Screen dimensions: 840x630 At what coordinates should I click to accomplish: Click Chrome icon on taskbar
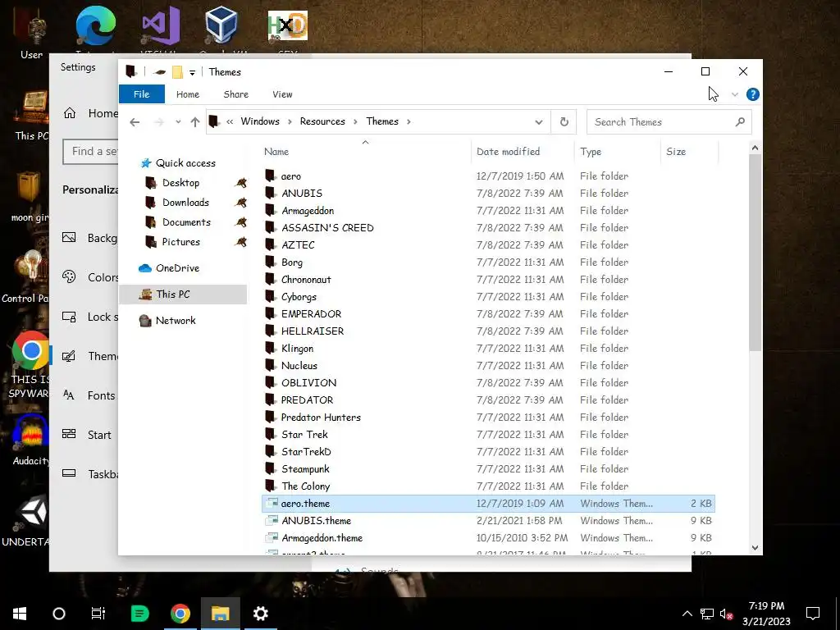[180, 614]
